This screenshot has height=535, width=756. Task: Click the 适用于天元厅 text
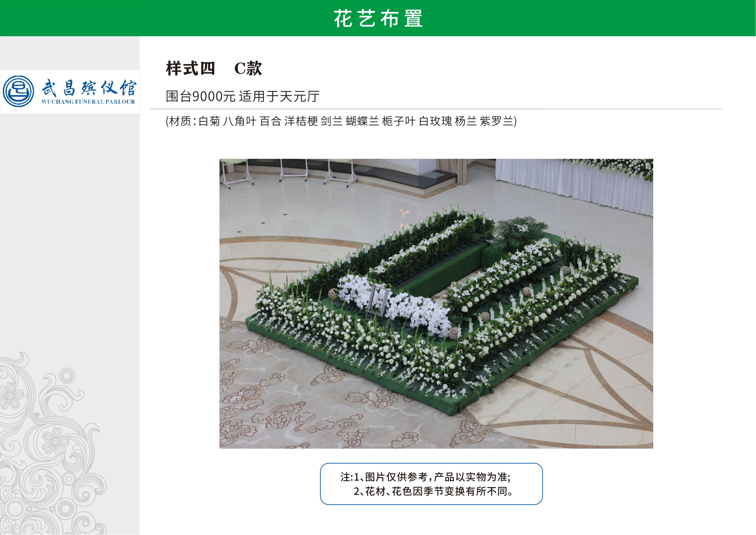click(x=279, y=96)
